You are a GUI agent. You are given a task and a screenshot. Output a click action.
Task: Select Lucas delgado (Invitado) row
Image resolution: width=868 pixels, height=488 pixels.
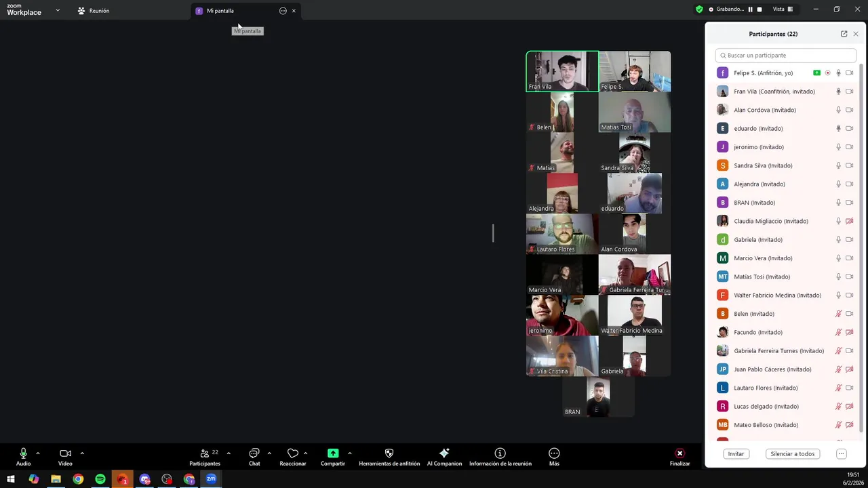[785, 407]
